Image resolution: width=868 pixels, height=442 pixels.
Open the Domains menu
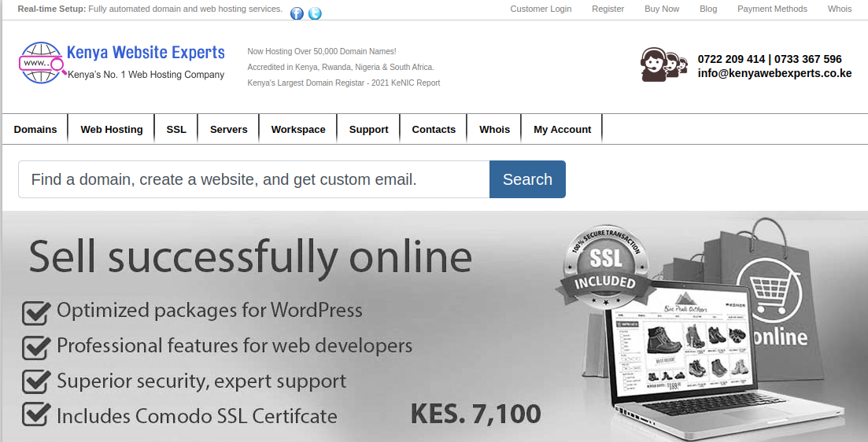point(35,130)
